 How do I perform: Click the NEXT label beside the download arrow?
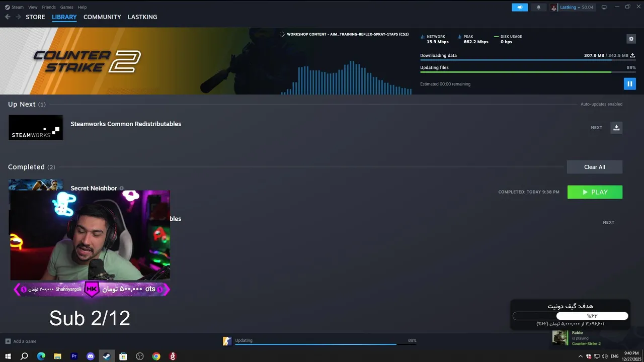point(596,128)
